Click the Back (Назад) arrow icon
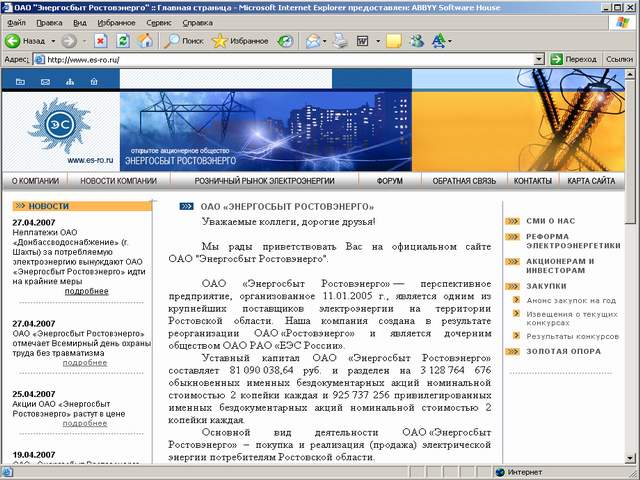640x480 pixels. [x=12, y=41]
